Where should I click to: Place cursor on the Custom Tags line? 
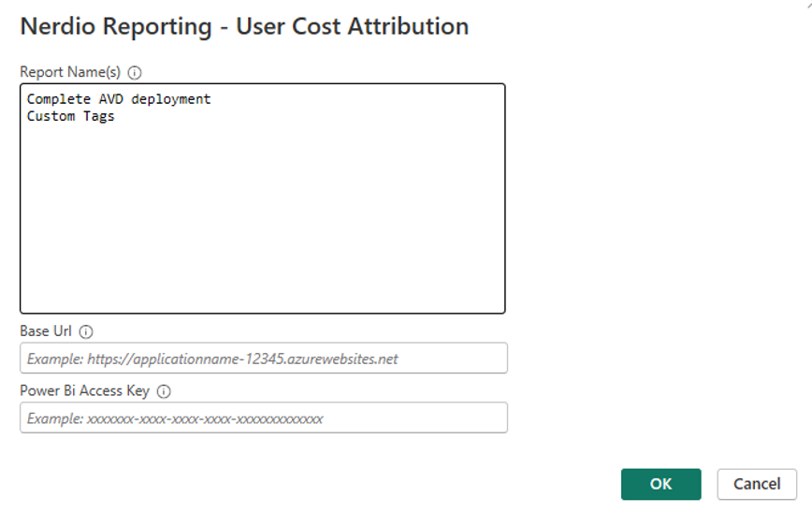point(70,116)
